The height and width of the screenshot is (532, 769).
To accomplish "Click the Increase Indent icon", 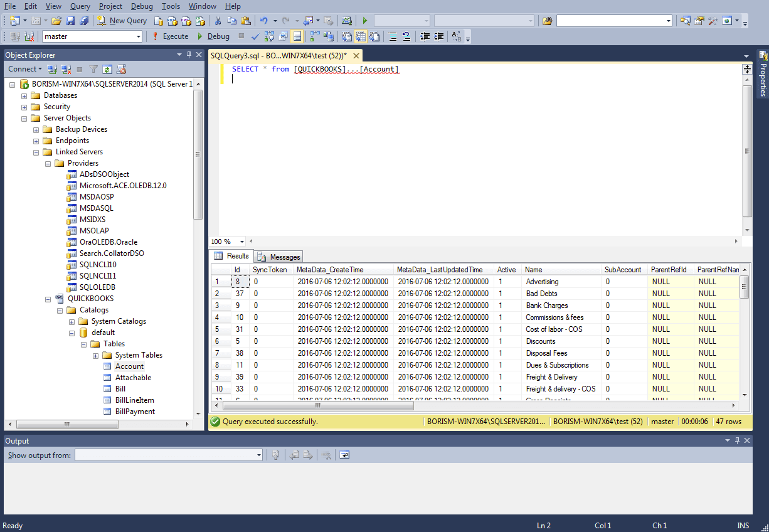I will pos(439,36).
